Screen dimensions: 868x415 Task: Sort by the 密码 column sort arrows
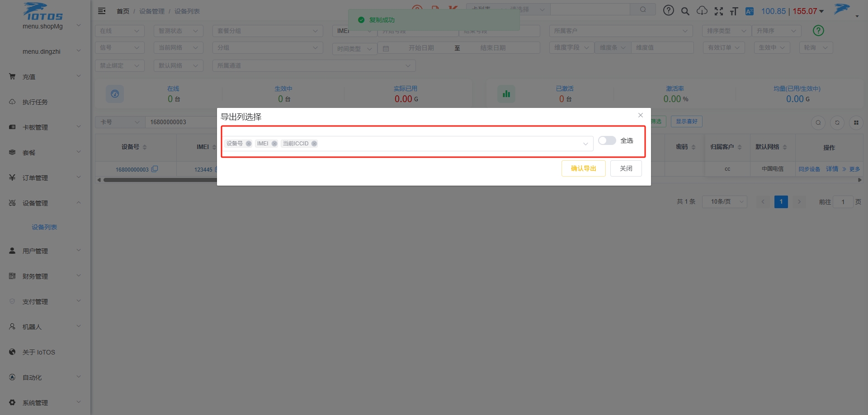pyautogui.click(x=693, y=147)
